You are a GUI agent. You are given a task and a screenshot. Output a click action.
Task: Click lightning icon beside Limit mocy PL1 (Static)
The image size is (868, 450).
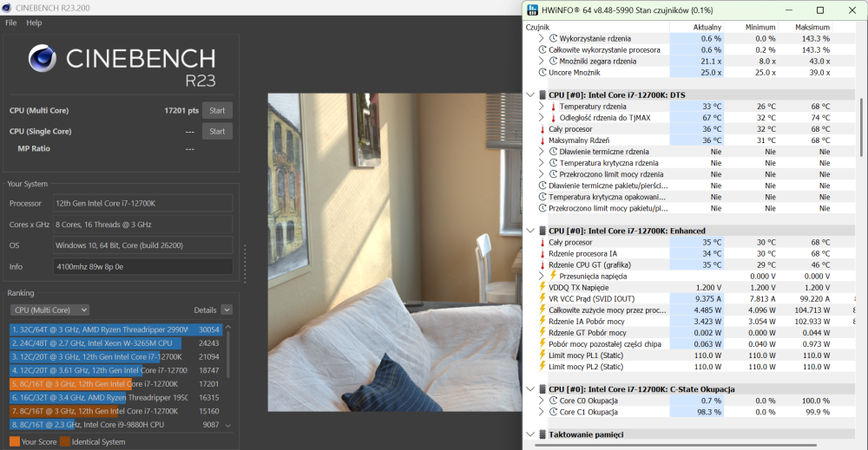[542, 355]
